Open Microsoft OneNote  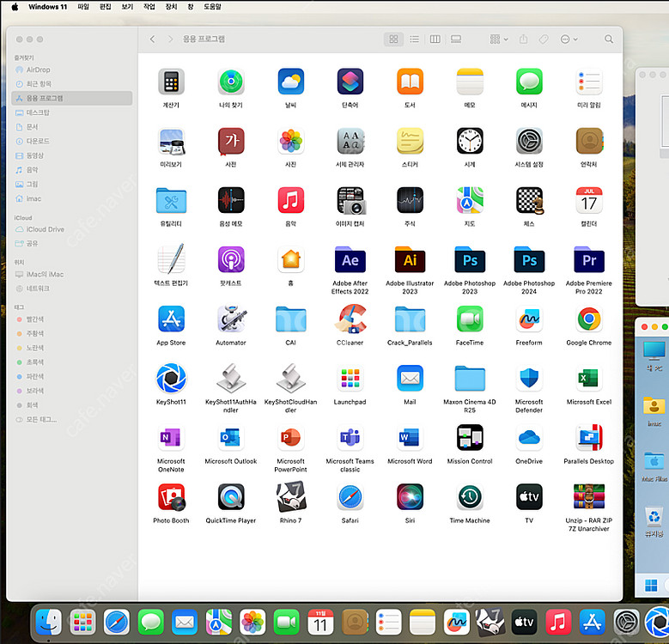point(171,438)
